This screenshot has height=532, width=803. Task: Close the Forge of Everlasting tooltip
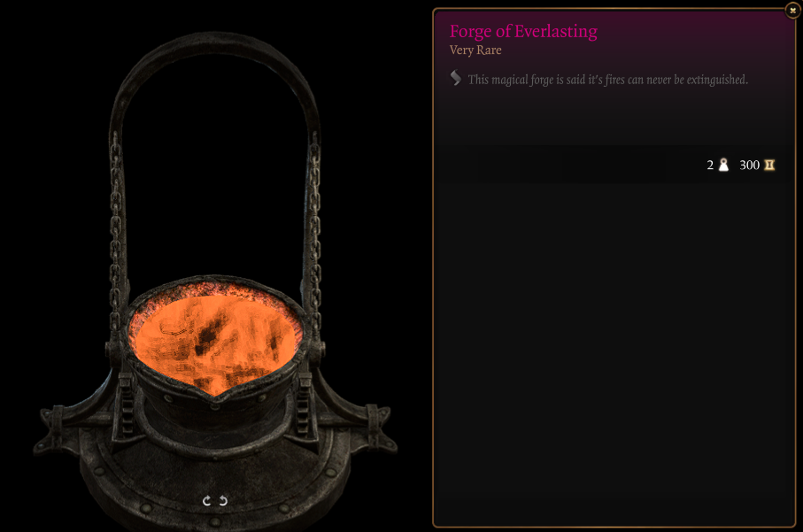792,11
